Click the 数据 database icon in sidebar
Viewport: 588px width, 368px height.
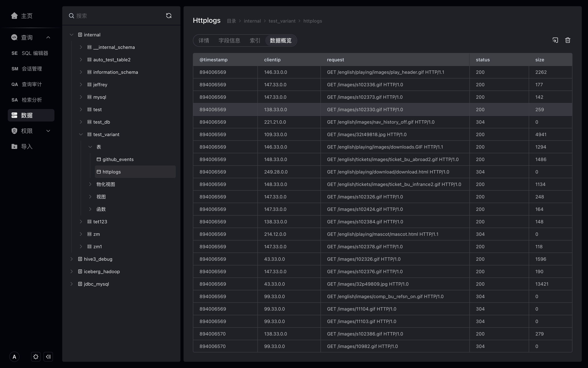pyautogui.click(x=14, y=115)
